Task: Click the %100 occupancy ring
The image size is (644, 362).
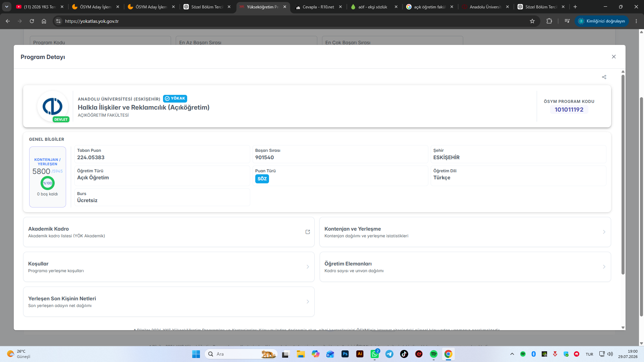Action: [x=48, y=183]
